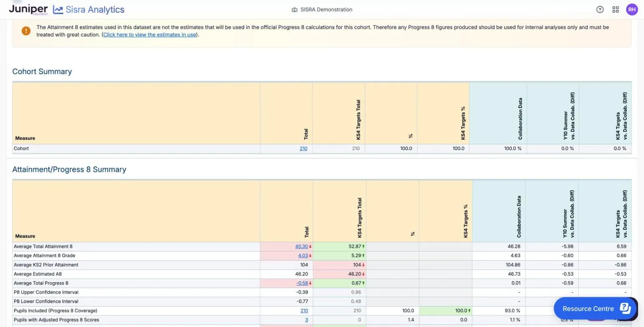Click Collaboration Data value 46.28
This screenshot has height=327, width=644.
click(514, 247)
